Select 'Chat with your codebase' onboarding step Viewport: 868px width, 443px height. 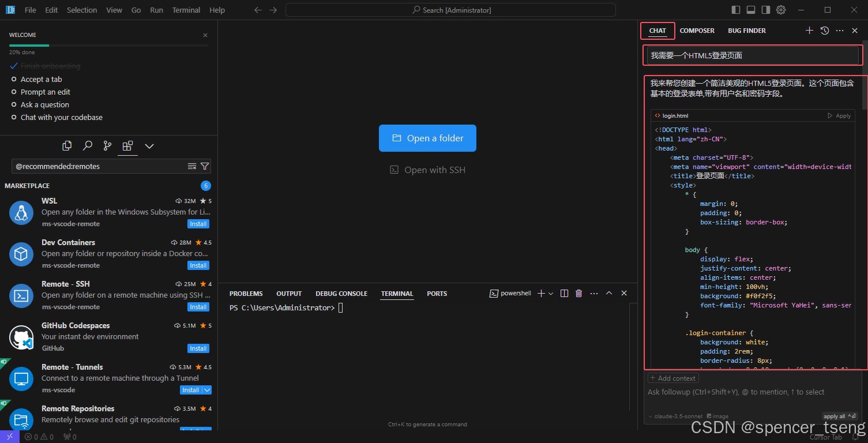[x=61, y=118]
